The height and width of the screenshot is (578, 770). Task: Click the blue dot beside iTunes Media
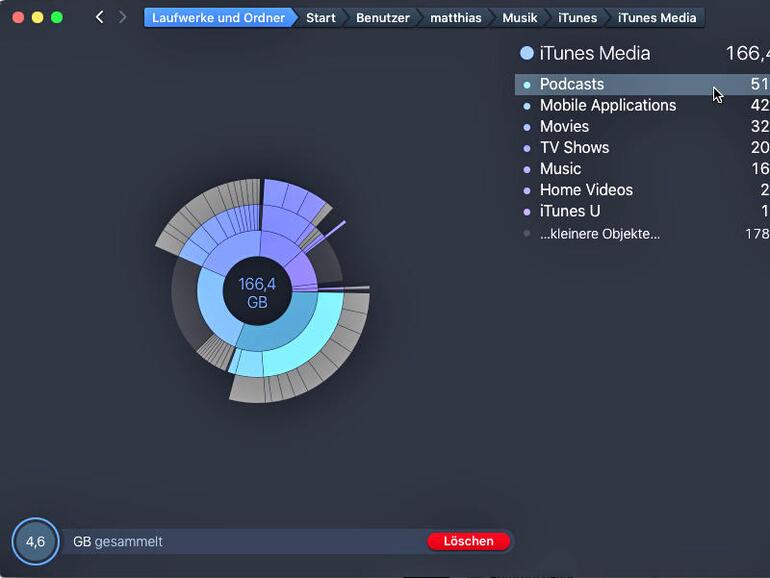(x=526, y=53)
